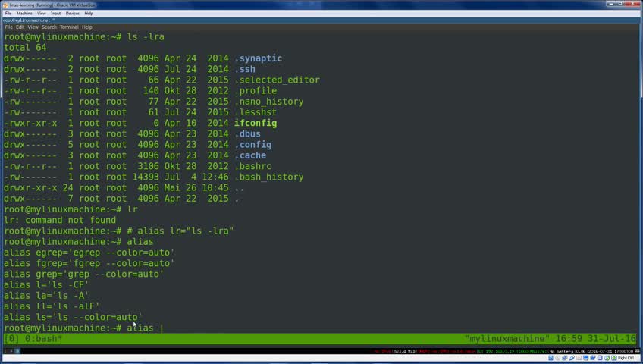Click the .cache directory name
Viewport: 643px width, 364px height.
tap(250, 155)
